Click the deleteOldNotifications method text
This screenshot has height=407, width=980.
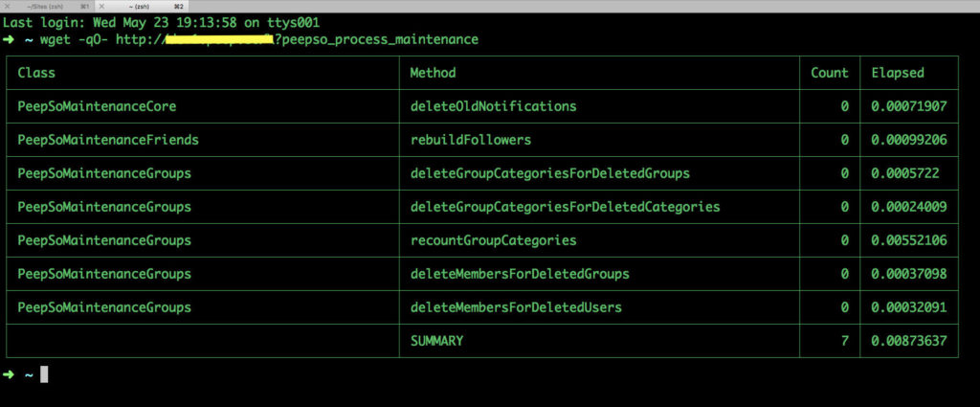[x=493, y=106]
